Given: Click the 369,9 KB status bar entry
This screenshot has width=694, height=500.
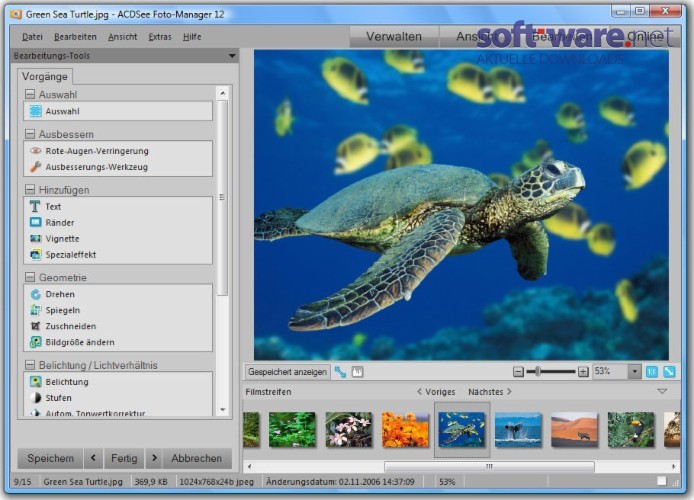Looking at the screenshot, I should coord(151,482).
